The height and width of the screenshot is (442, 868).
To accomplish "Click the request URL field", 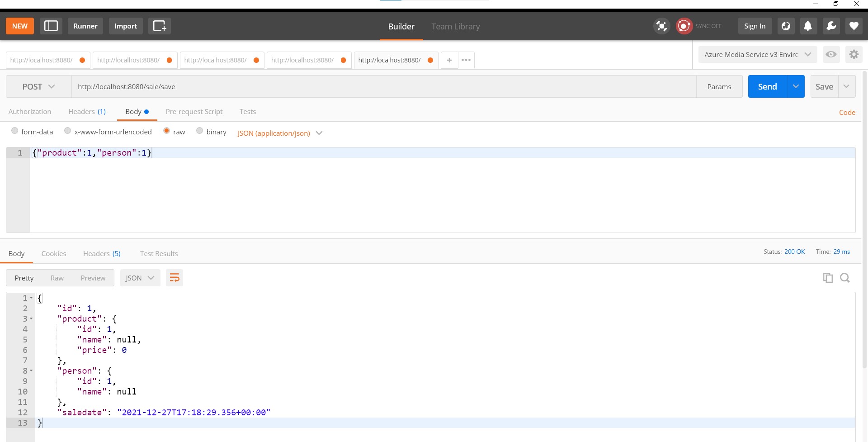I will click(x=384, y=86).
